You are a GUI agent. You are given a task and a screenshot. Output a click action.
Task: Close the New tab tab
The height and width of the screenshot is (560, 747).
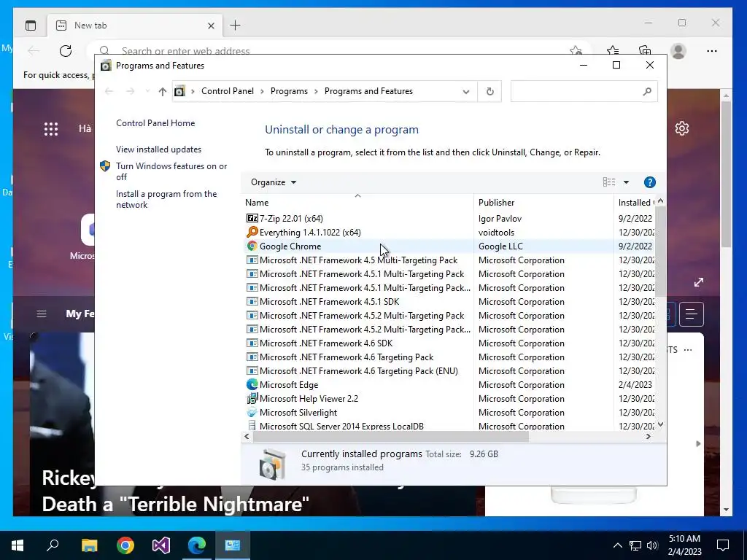click(x=211, y=26)
